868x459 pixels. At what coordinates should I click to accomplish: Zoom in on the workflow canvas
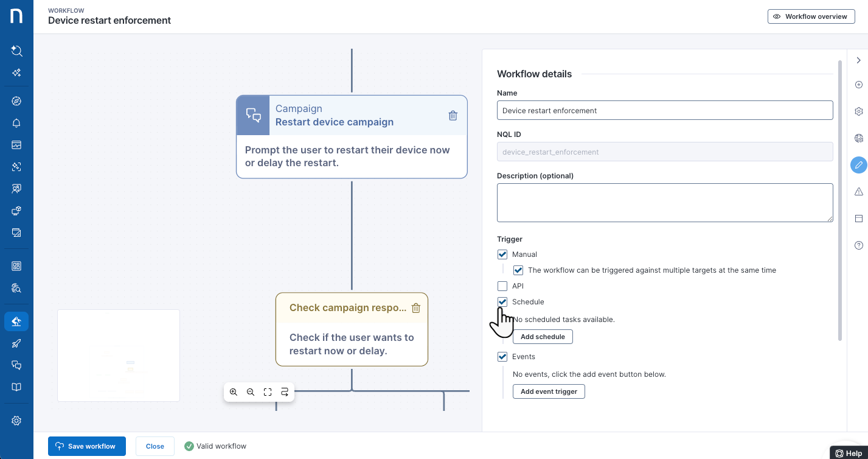[234, 393]
